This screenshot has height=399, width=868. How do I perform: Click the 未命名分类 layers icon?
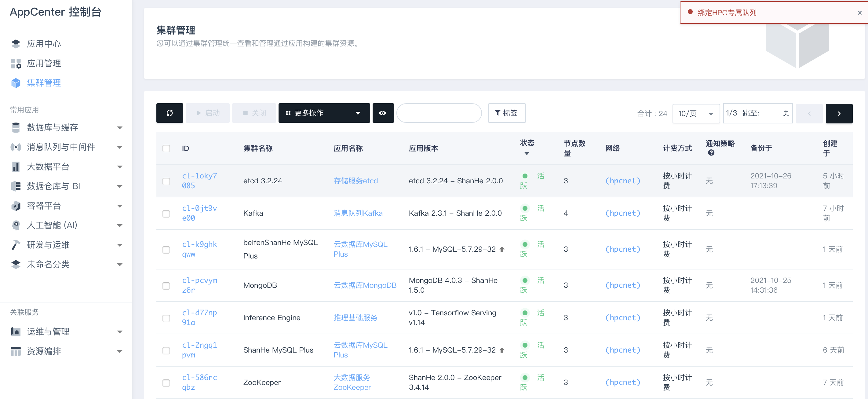(x=16, y=264)
